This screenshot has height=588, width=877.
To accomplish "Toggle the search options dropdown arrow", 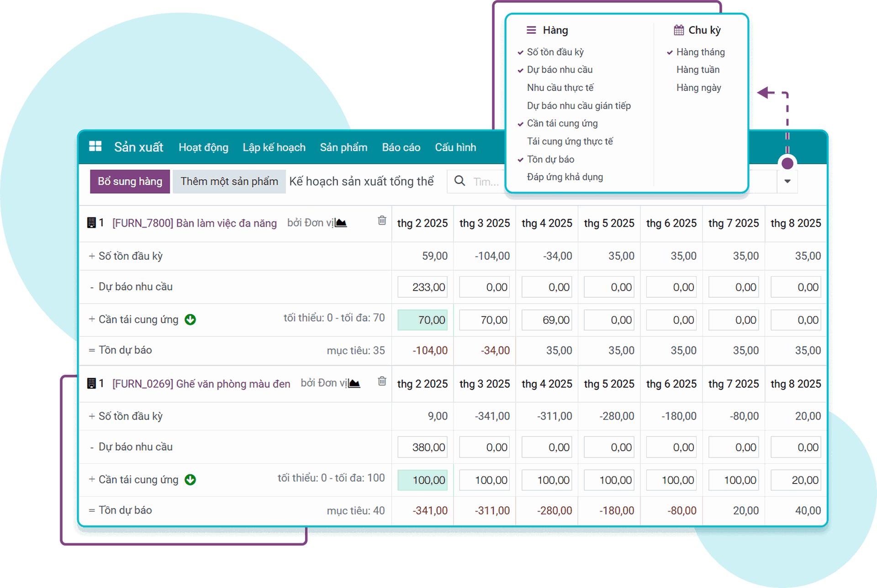I will click(787, 181).
